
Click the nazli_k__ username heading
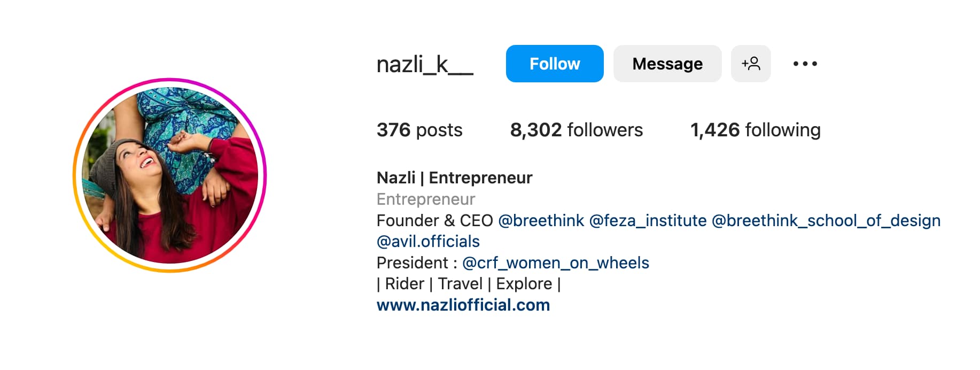click(x=425, y=64)
